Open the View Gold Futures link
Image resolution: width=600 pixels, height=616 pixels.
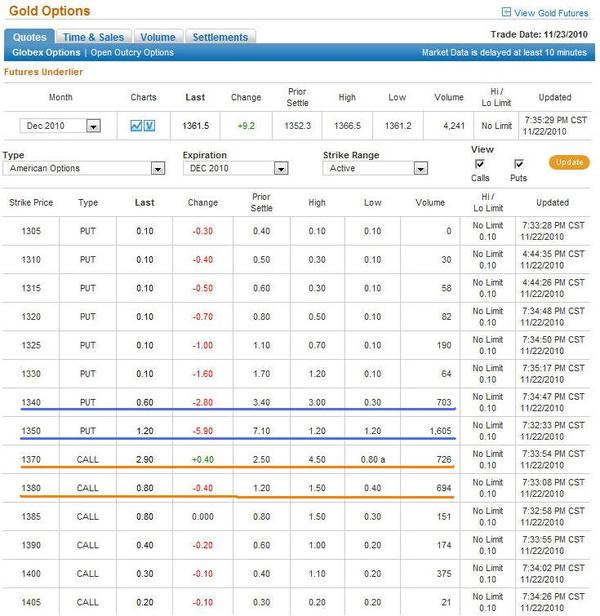pyautogui.click(x=553, y=13)
